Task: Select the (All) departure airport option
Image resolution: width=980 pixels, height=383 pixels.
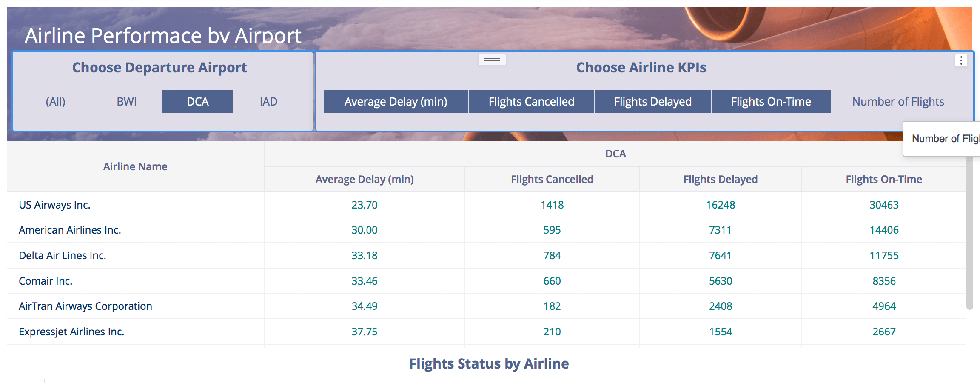Action: click(x=56, y=102)
